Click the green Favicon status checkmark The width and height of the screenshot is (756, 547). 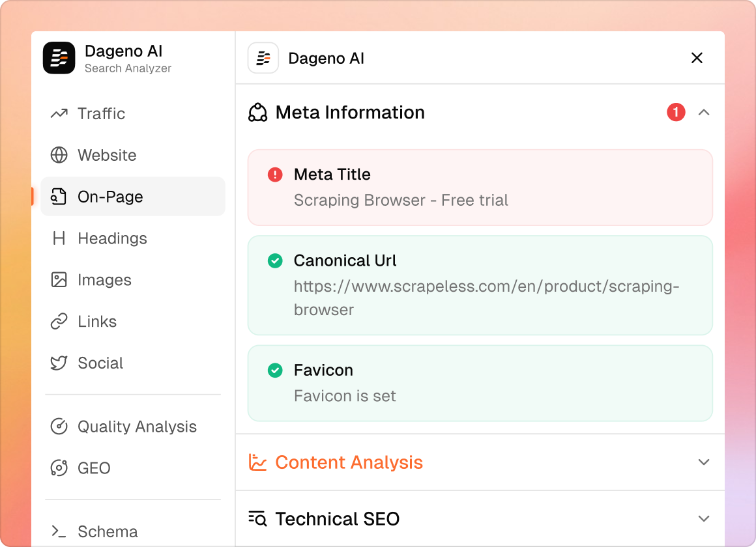[x=275, y=370]
